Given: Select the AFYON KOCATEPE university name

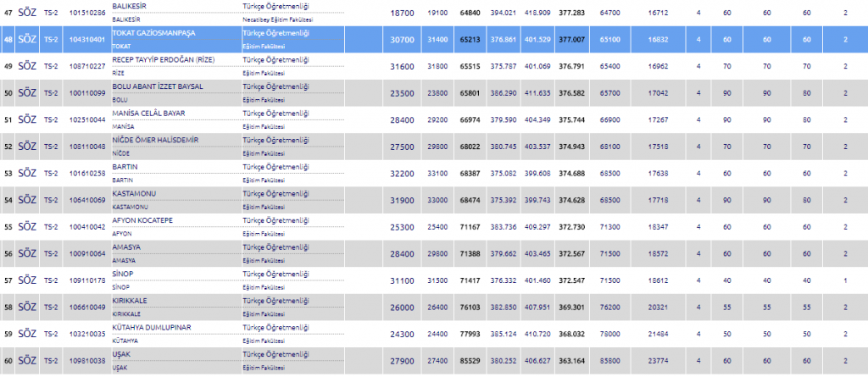Looking at the screenshot, I should 142,220.
